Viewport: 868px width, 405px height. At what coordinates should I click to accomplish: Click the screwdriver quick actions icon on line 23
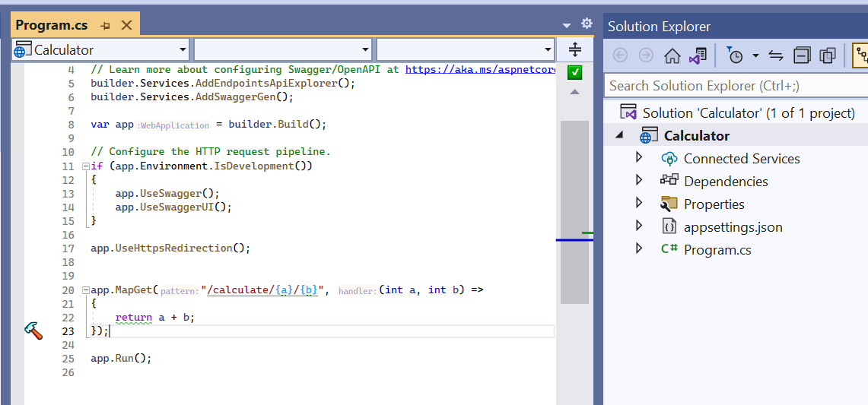(33, 331)
